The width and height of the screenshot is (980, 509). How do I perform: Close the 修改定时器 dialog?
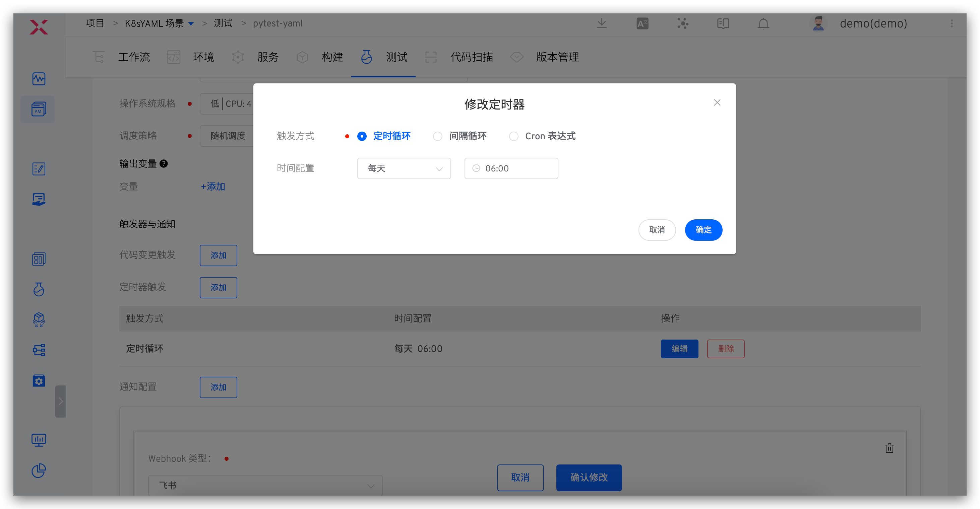(x=717, y=102)
